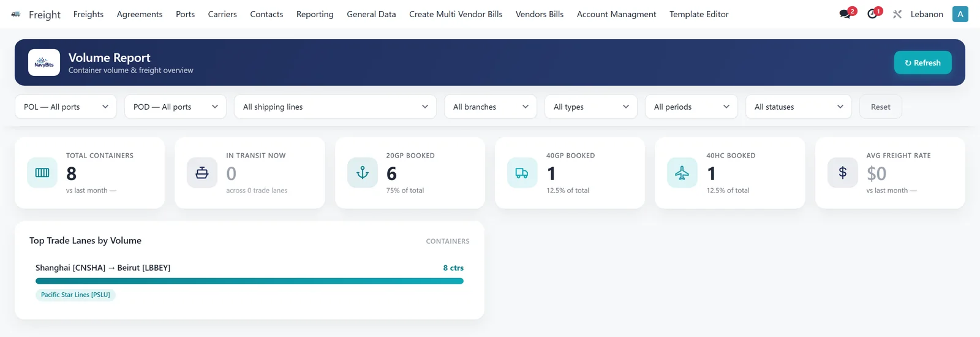Image resolution: width=980 pixels, height=337 pixels.
Task: Reset all filters
Action: (x=880, y=107)
